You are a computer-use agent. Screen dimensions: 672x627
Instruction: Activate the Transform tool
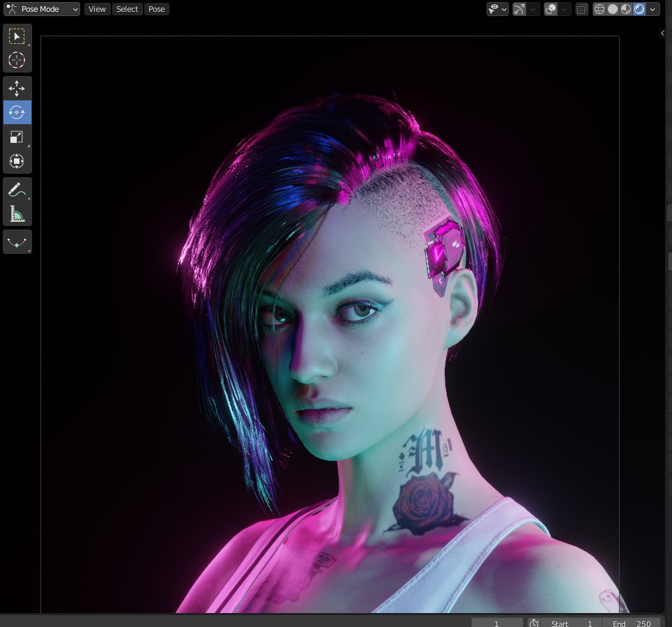point(17,161)
